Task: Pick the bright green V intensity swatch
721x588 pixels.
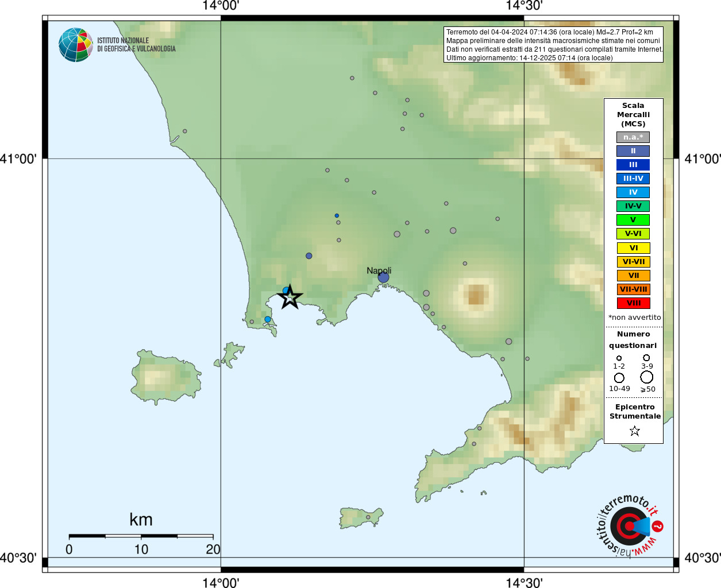Action: 633,220
